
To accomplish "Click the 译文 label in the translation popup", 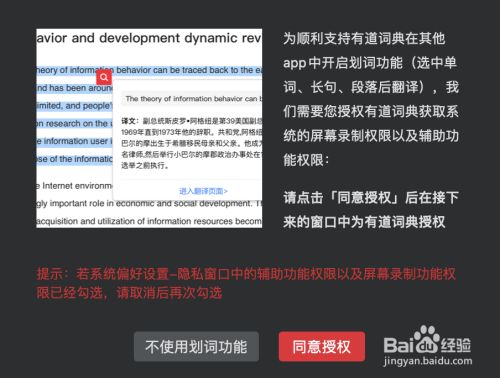I will pyautogui.click(x=129, y=121).
